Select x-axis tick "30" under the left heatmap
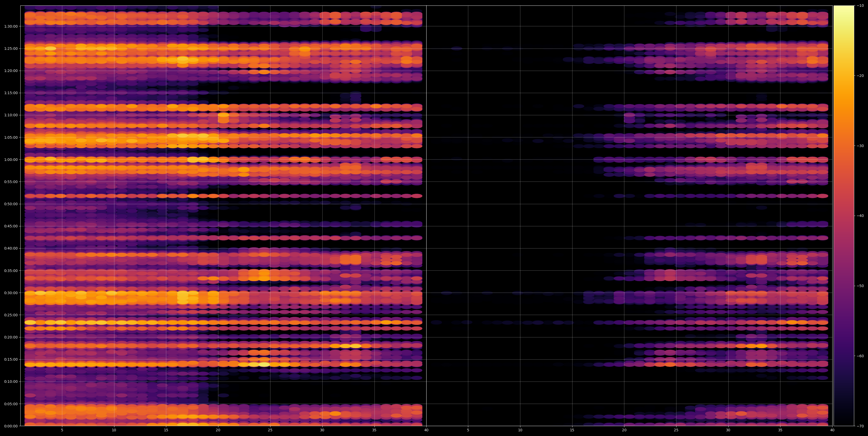The height and width of the screenshot is (436, 868). coord(322,430)
